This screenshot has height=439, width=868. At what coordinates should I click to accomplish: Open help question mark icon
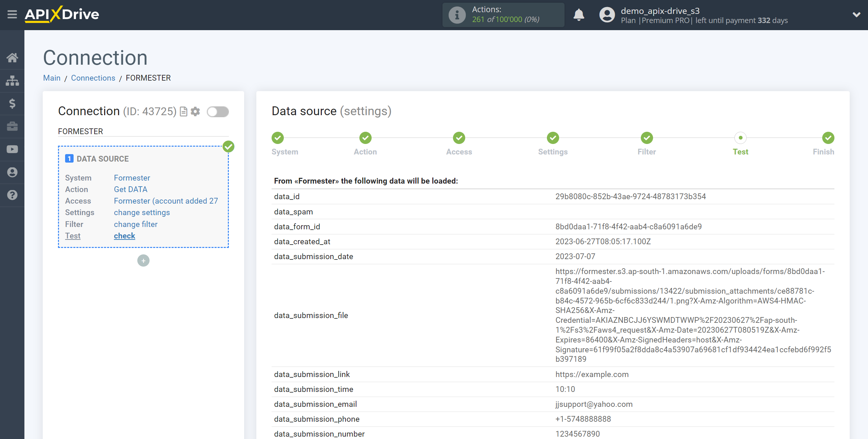(x=12, y=195)
